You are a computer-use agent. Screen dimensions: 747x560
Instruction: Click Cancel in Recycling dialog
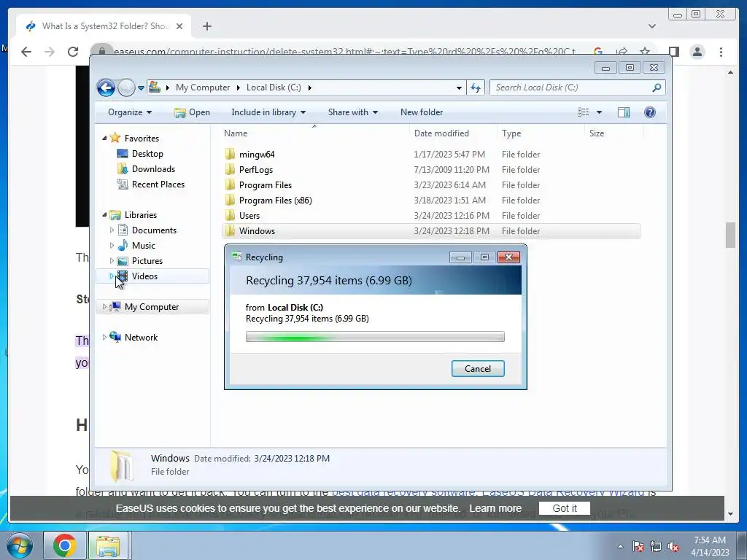click(478, 368)
